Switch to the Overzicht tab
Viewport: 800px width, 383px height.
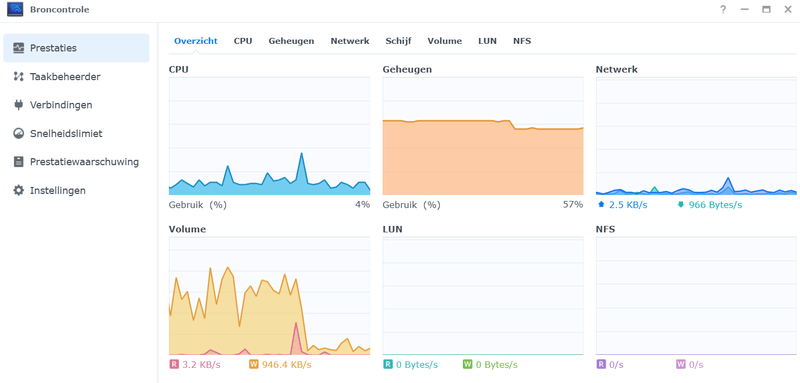point(196,41)
